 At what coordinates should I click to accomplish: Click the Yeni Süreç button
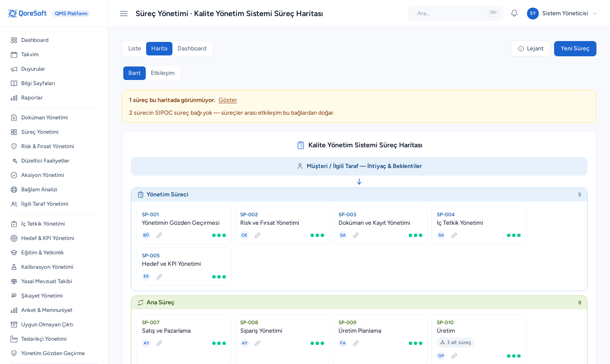coord(575,49)
